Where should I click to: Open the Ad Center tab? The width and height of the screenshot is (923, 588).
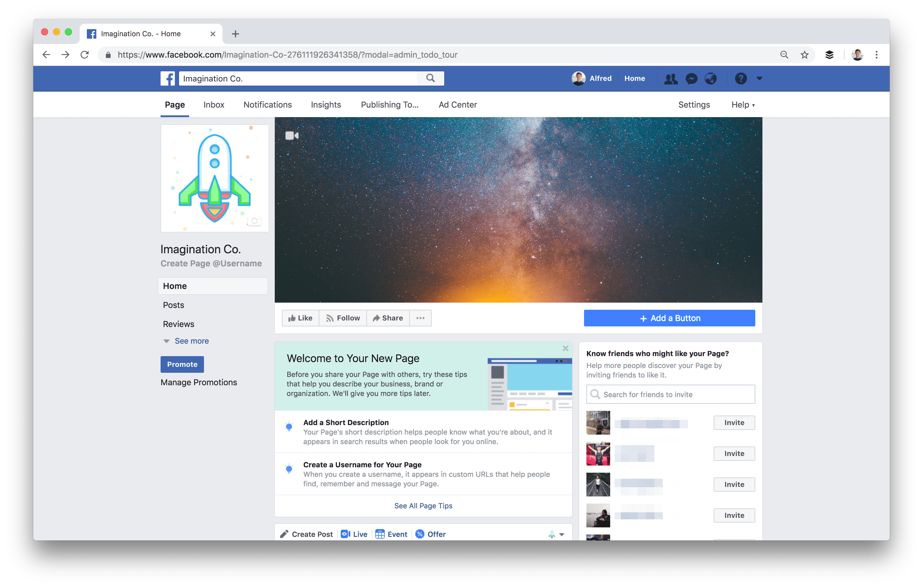click(457, 104)
